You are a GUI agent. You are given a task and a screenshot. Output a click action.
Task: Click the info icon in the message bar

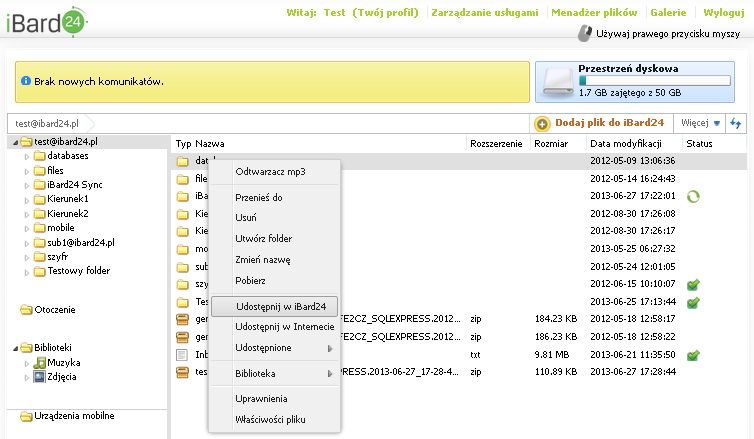[26, 81]
